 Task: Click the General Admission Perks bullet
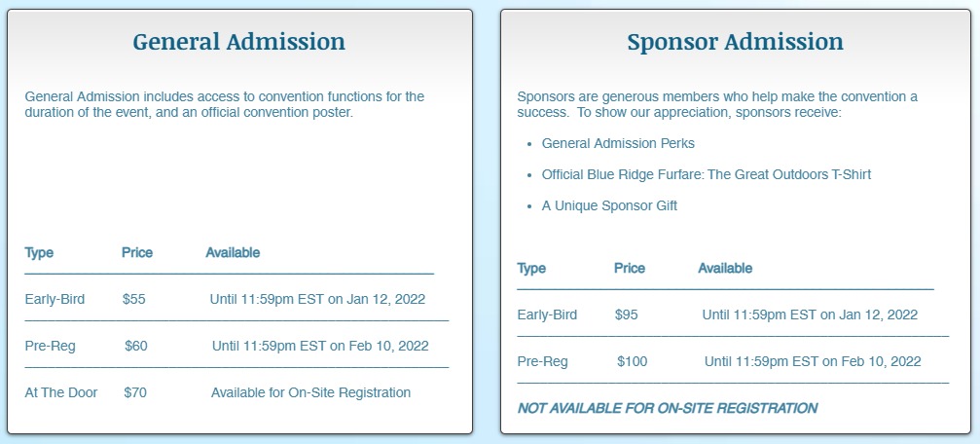[618, 143]
